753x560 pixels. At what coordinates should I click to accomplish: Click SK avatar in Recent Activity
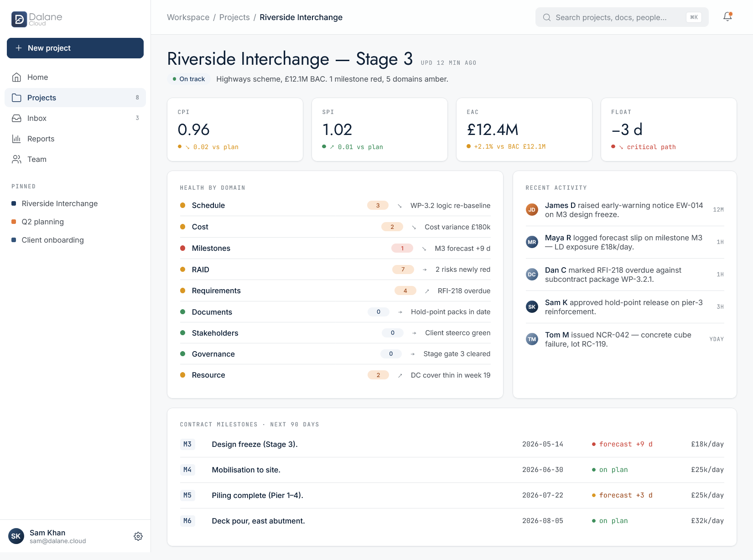(x=532, y=307)
